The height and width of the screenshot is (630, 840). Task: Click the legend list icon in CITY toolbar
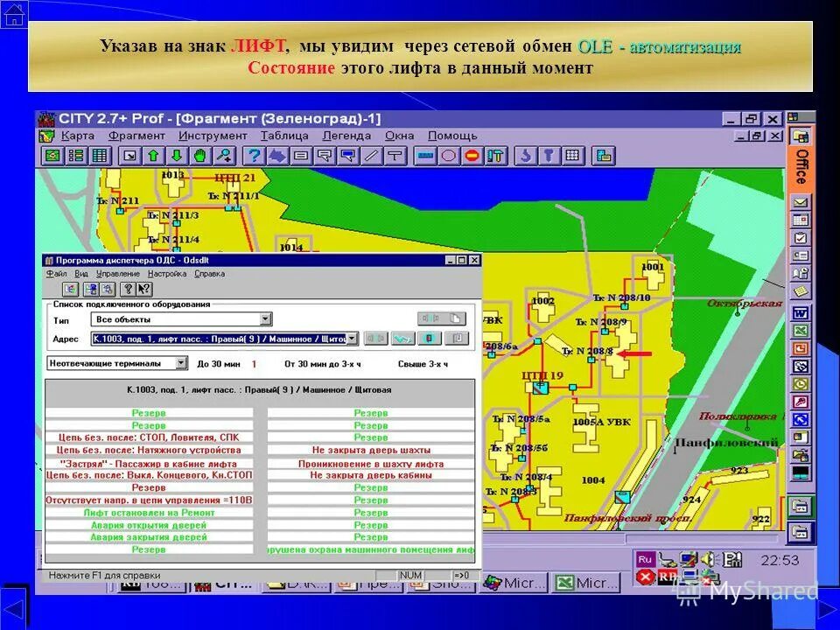coord(76,156)
